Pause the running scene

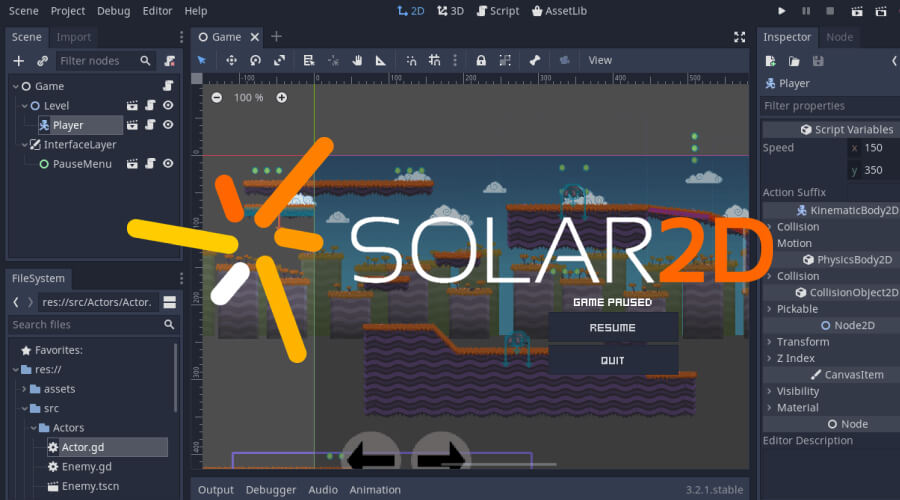pos(806,11)
